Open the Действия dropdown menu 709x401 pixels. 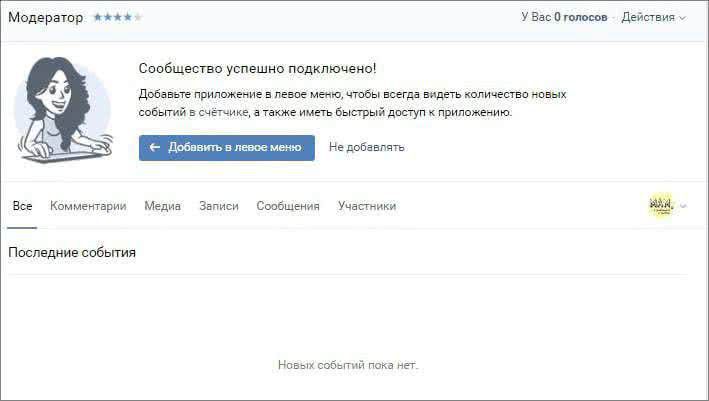(653, 17)
